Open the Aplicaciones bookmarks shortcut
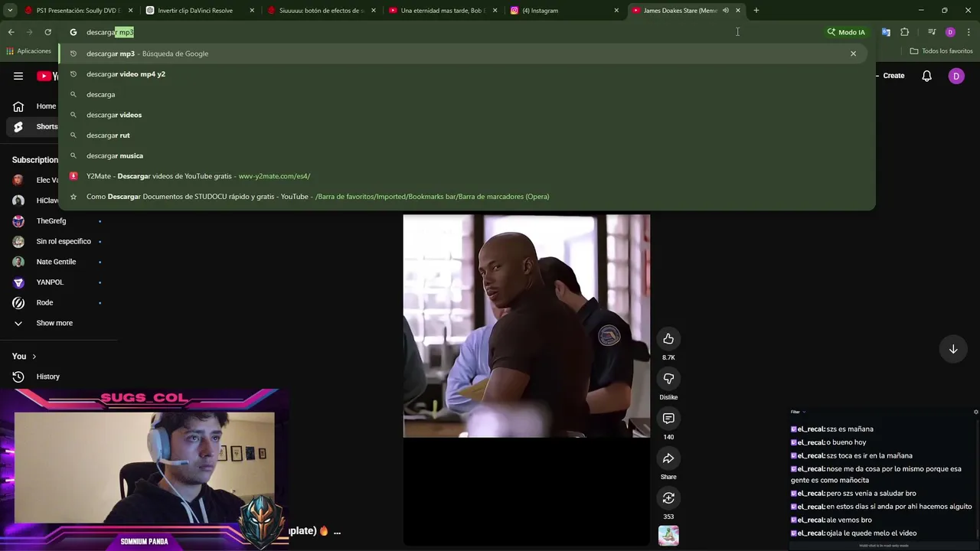 (x=28, y=51)
